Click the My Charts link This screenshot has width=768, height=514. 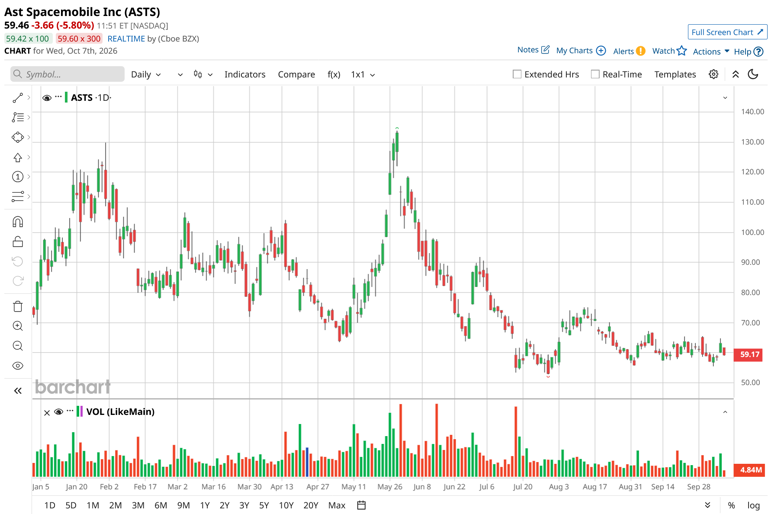(574, 50)
